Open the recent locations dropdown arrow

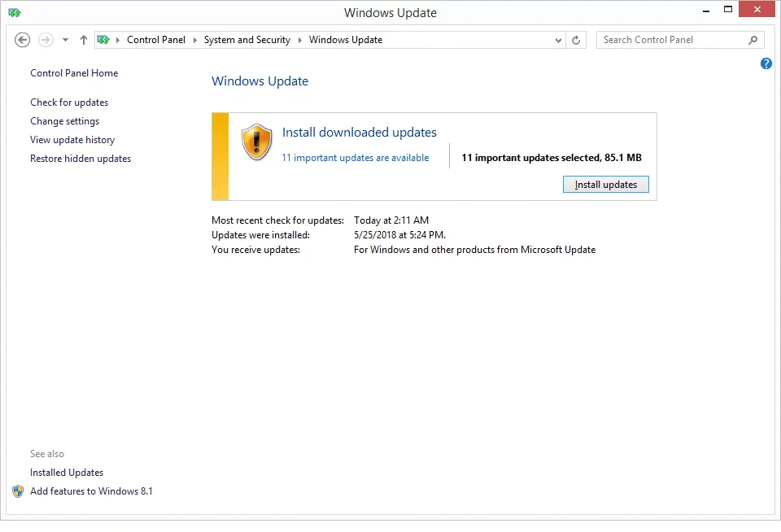tap(65, 40)
